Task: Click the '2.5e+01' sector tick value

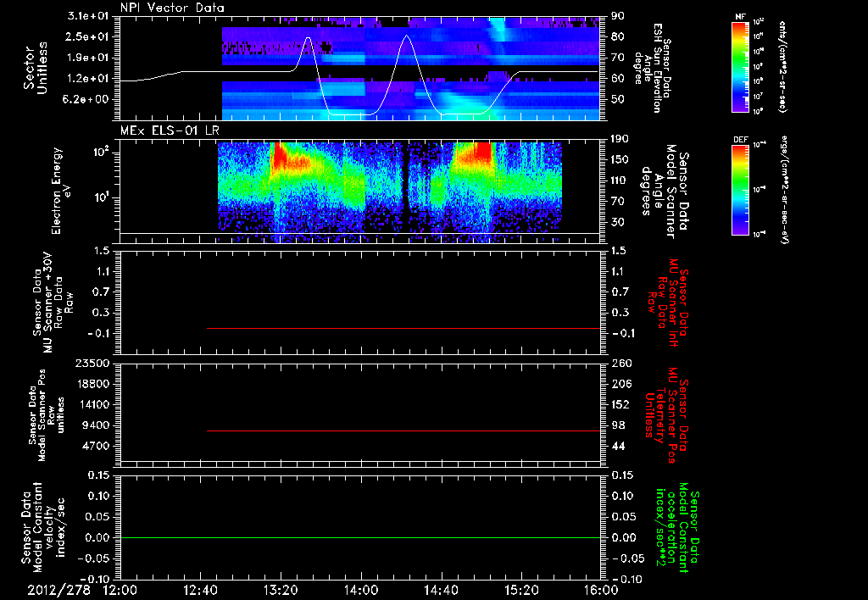Action: coord(88,36)
